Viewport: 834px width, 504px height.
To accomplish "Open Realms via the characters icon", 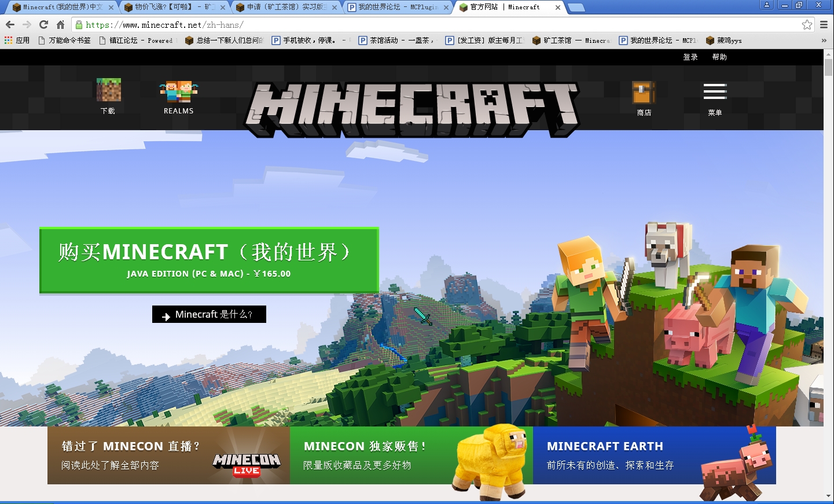I will coord(178,91).
